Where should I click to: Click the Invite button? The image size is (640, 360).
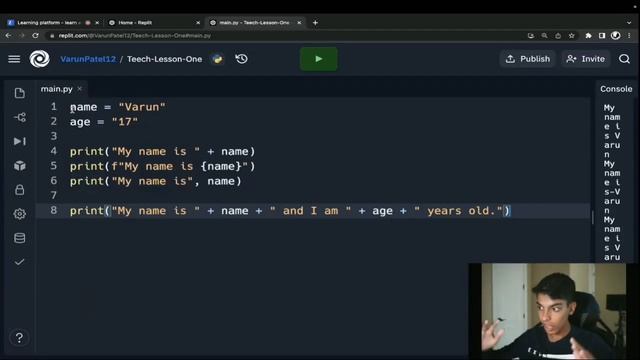tap(586, 59)
